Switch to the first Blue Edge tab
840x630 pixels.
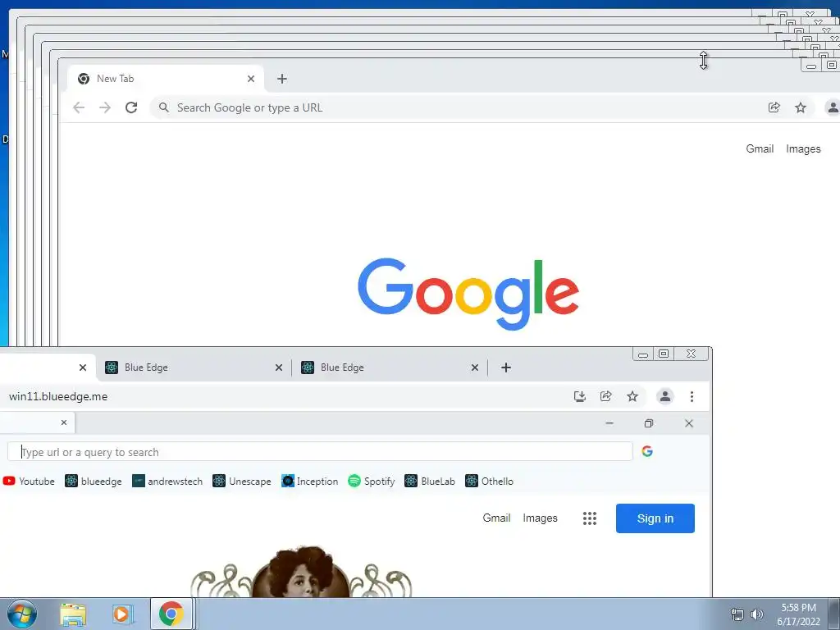[194, 367]
